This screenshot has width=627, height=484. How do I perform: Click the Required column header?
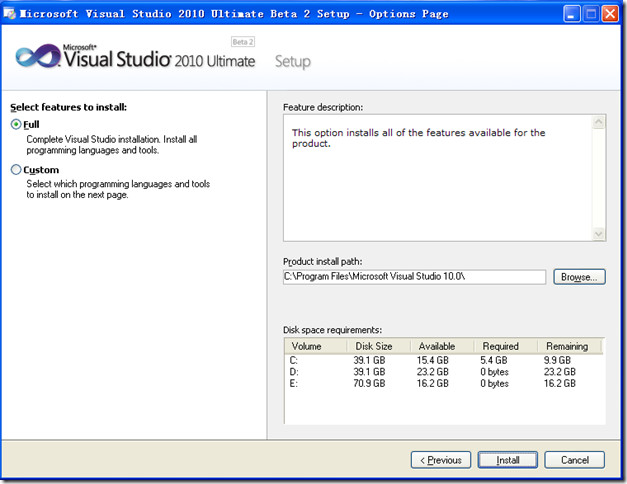pos(506,346)
